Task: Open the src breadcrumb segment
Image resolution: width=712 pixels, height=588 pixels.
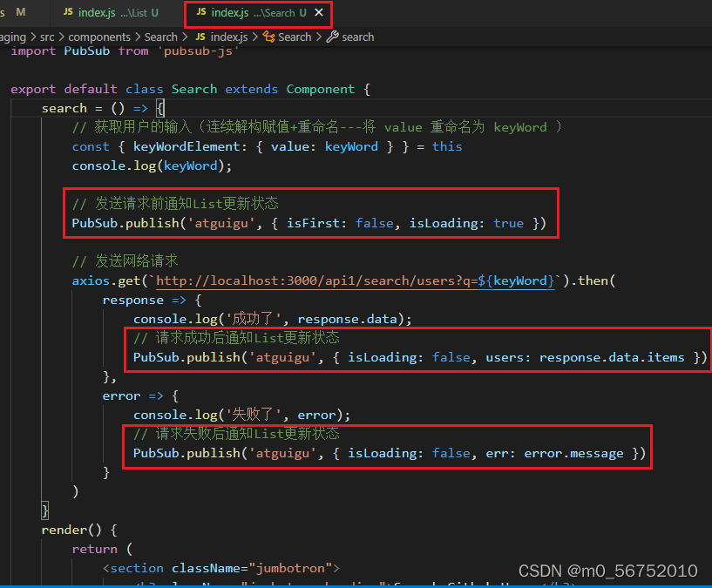Action: pos(47,37)
